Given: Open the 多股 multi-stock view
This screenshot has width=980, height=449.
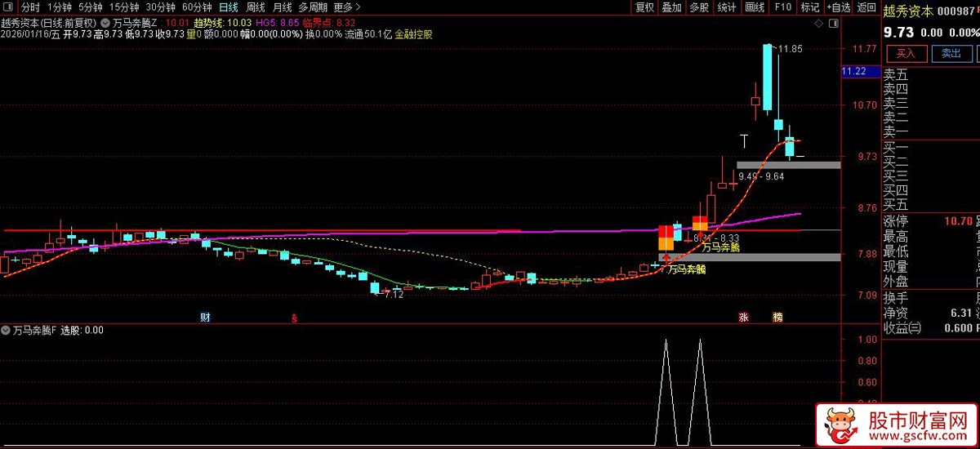Looking at the screenshot, I should click(699, 7).
